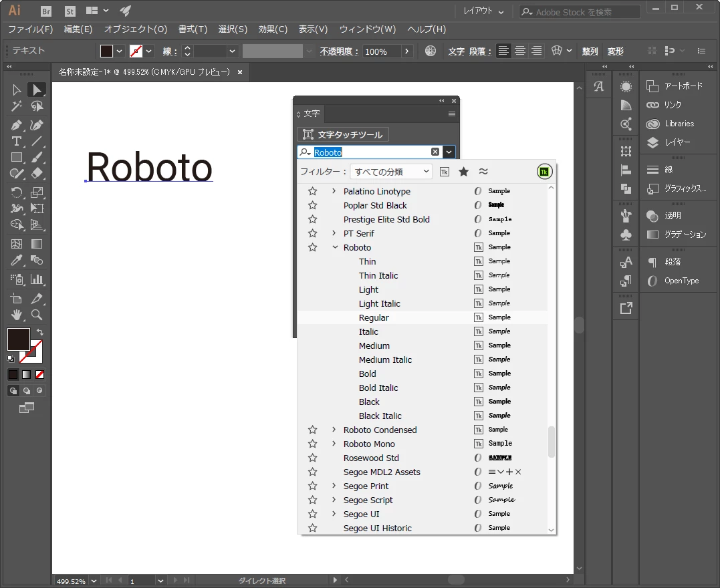720x588 pixels.
Task: Expand the Roboto Mono family
Action: coord(334,444)
